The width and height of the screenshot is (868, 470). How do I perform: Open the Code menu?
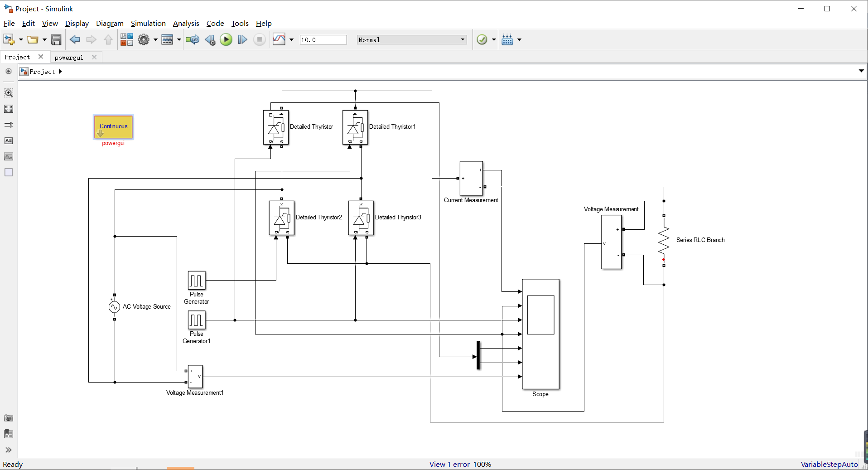[215, 24]
